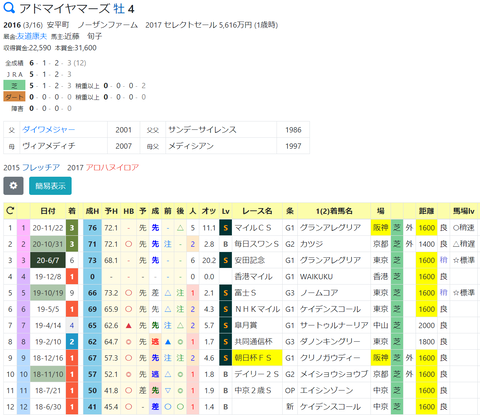Screen dimensions: 480x417
Task: Sort by 成H column header
Action: tap(92, 211)
